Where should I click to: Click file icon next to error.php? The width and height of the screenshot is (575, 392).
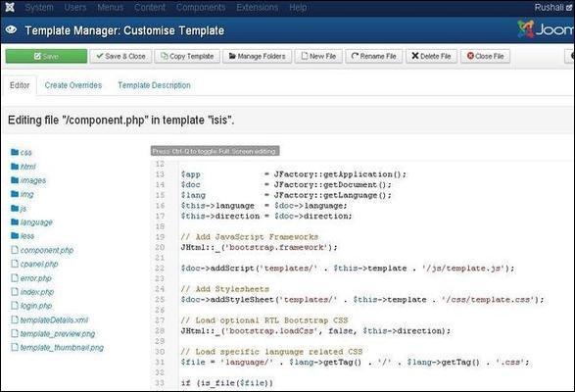coord(15,278)
